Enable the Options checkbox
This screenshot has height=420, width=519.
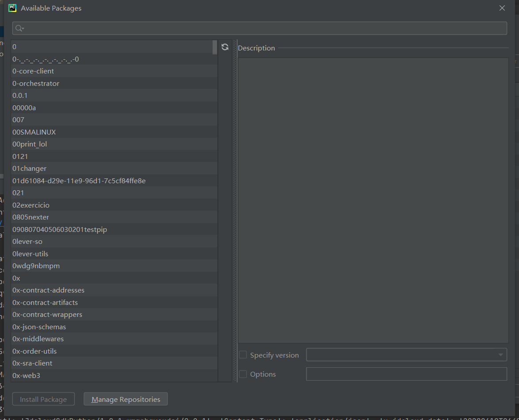(243, 374)
